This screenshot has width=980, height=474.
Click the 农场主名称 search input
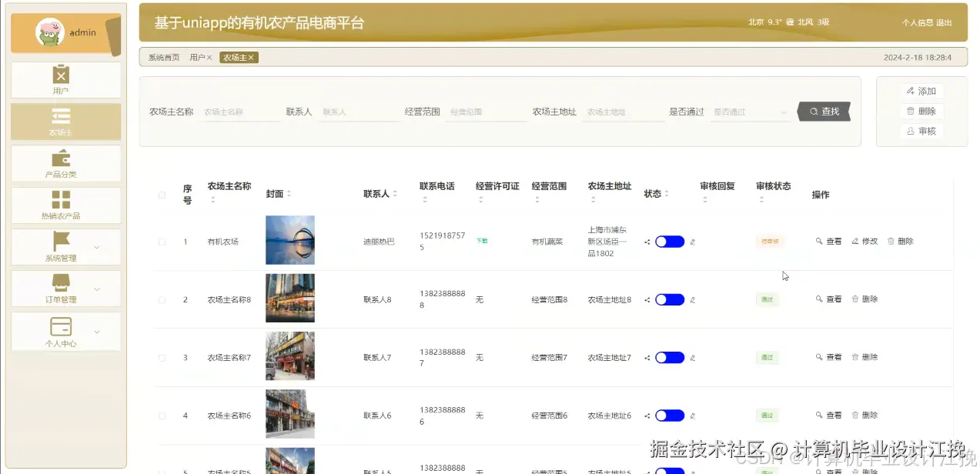point(239,112)
